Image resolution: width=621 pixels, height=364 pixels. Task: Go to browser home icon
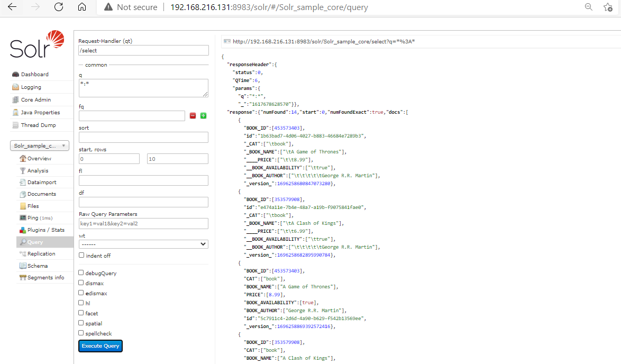click(x=82, y=7)
